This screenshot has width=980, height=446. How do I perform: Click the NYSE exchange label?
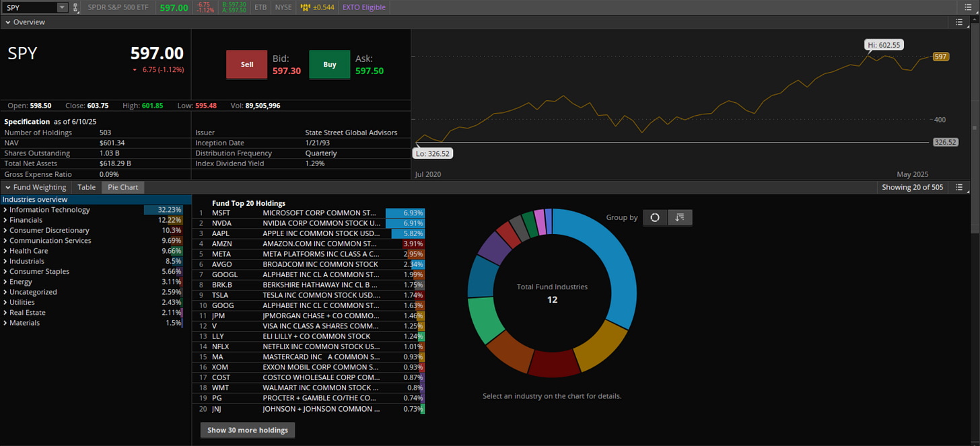point(283,7)
